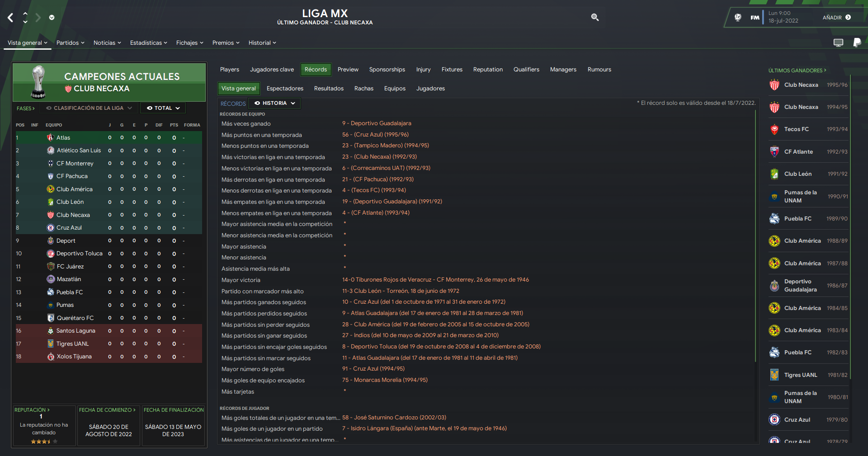Click the winners list vertical scrollbar
The image size is (868, 456).
(850, 226)
